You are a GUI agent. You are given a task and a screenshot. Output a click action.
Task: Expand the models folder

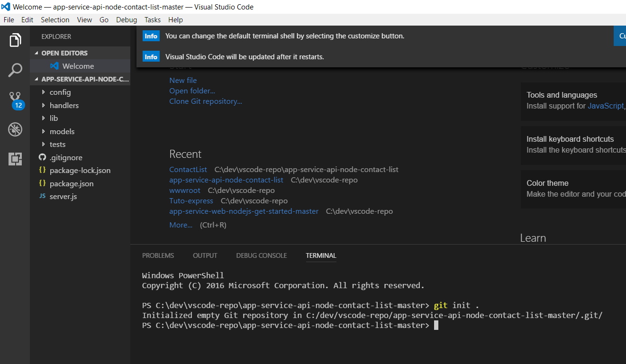44,131
